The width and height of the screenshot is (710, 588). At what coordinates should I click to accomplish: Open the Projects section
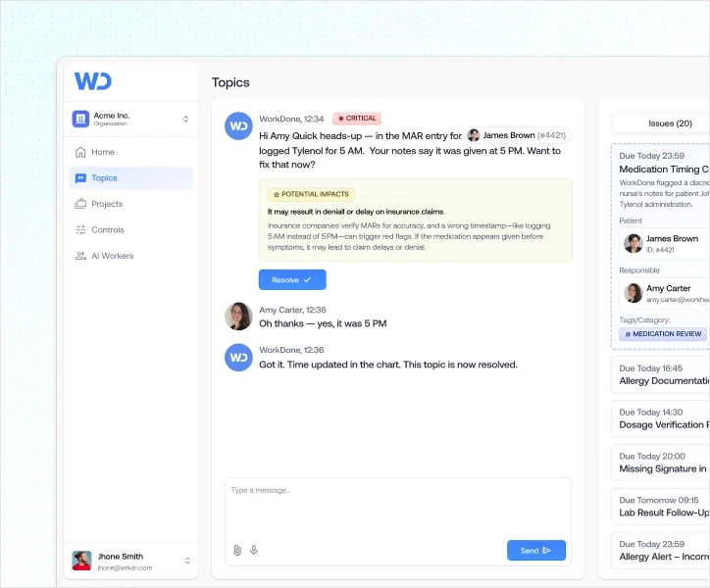tap(131, 204)
